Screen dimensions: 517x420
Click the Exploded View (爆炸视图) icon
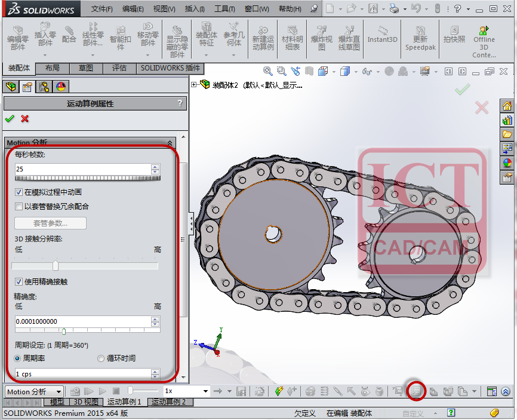click(x=321, y=38)
